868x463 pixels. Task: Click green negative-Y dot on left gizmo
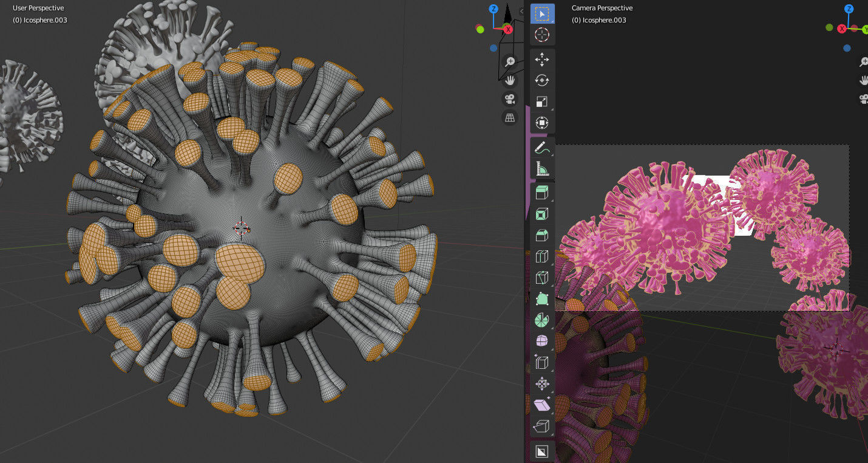click(480, 29)
